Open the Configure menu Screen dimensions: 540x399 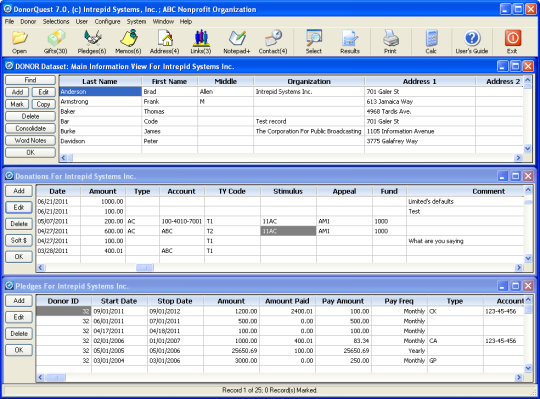tap(107, 21)
